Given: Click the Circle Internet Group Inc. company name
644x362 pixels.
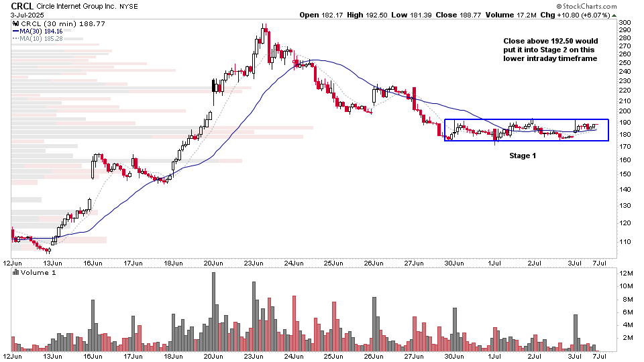Looking at the screenshot, I should pyautogui.click(x=76, y=7).
